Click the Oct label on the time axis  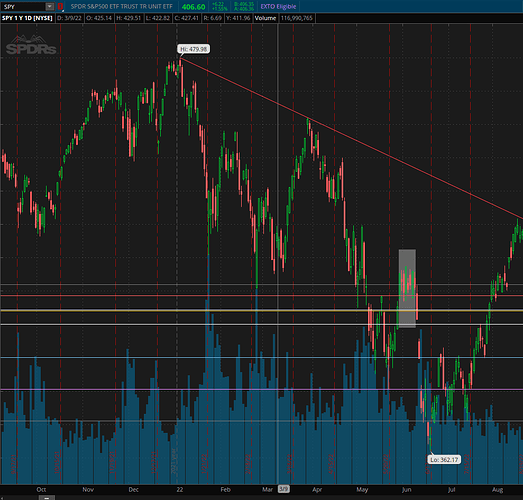click(x=41, y=489)
